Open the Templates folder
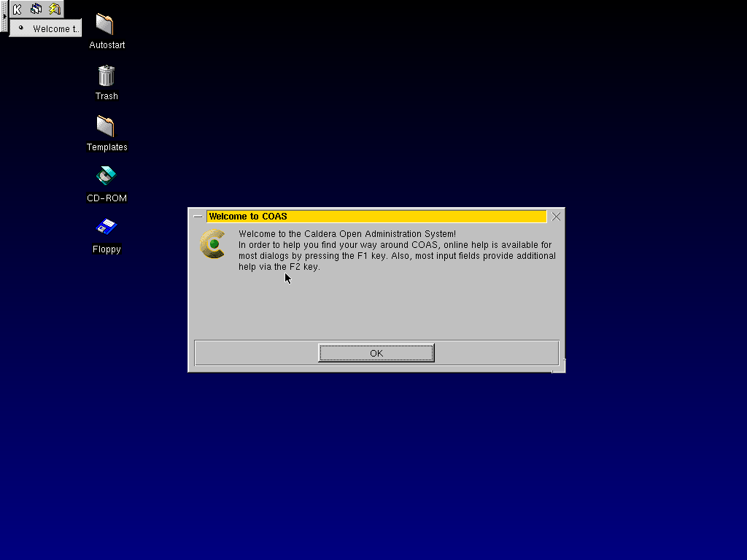747x560 pixels. coord(107,126)
